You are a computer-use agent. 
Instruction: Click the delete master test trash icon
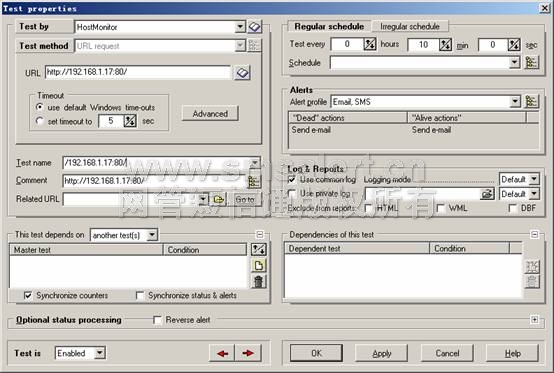[x=259, y=282]
